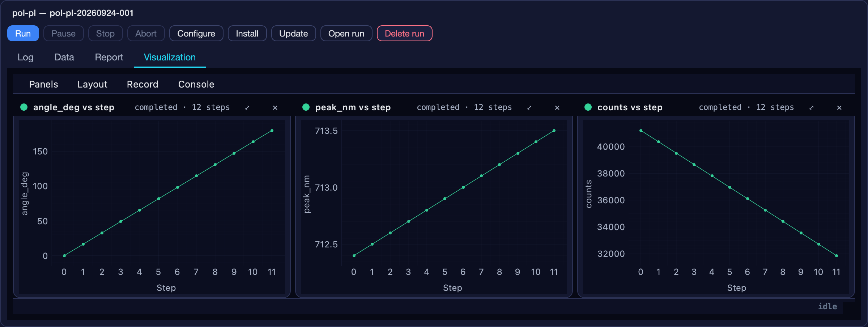Click the Abort button
Image resolution: width=868 pixels, height=327 pixels.
(x=146, y=33)
